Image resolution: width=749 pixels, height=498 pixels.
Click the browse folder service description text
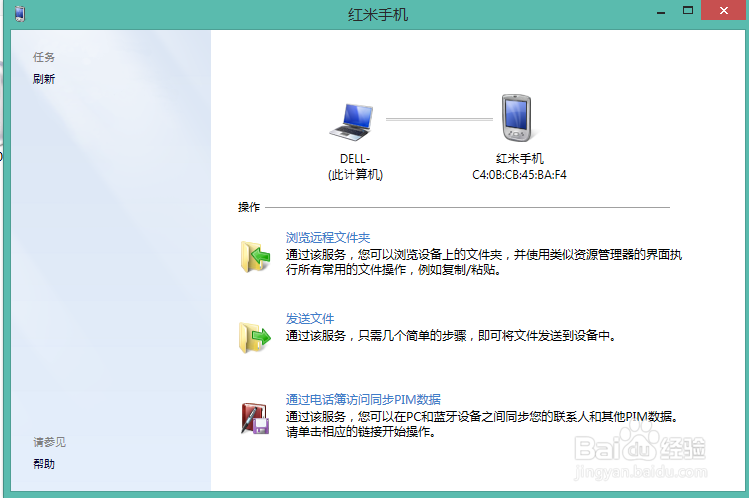click(483, 262)
